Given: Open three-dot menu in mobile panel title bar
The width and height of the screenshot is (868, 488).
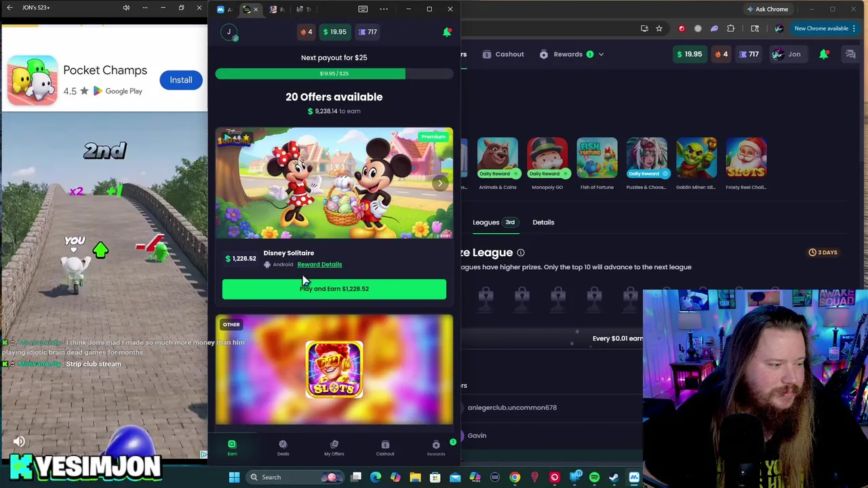Looking at the screenshot, I should click(x=384, y=9).
